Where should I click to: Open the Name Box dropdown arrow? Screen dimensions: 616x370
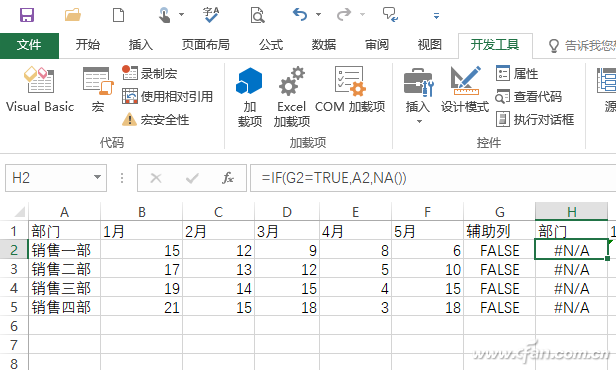97,178
